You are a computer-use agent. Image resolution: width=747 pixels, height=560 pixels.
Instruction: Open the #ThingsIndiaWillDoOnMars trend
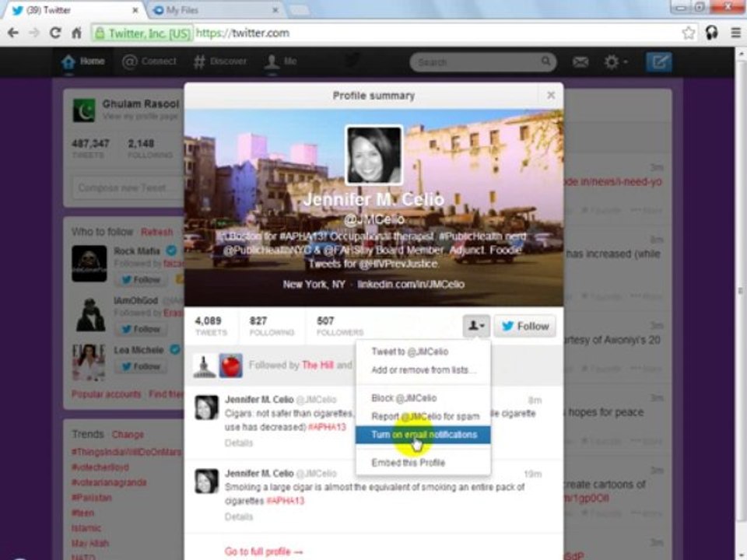pos(127,451)
